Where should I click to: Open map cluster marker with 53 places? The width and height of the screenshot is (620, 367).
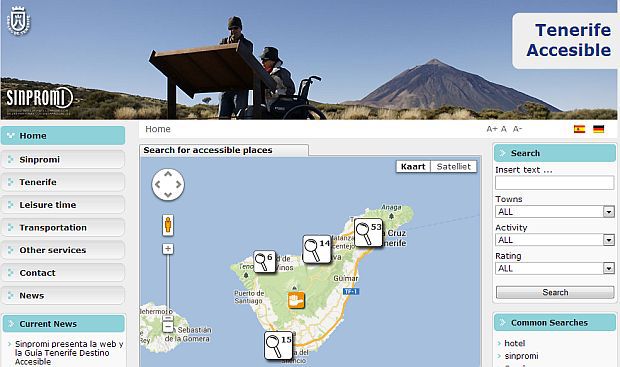point(368,232)
